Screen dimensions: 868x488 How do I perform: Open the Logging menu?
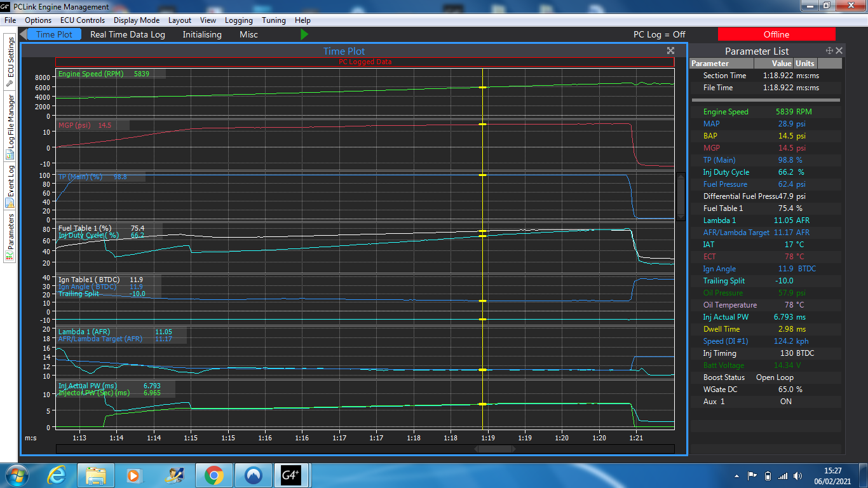239,20
